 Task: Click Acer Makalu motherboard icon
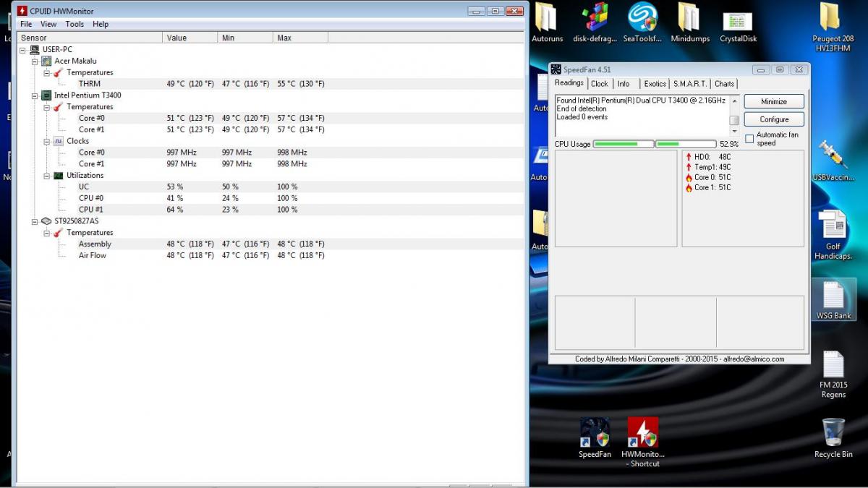click(46, 61)
